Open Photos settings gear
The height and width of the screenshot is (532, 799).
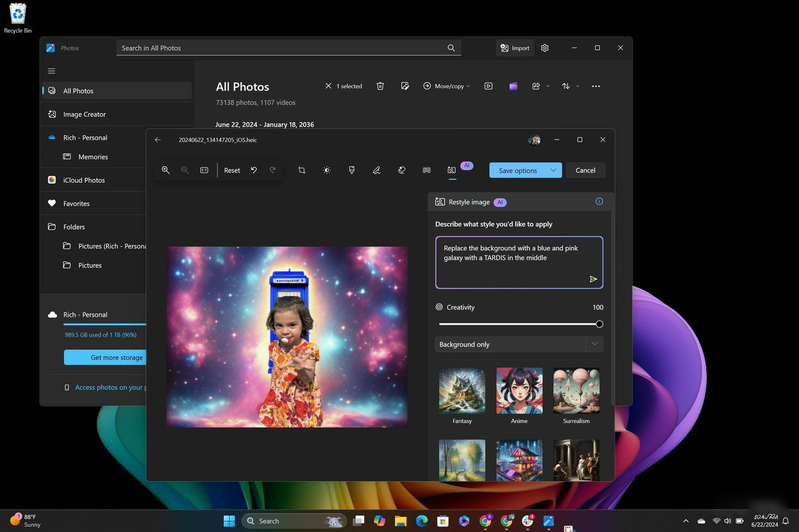click(545, 48)
